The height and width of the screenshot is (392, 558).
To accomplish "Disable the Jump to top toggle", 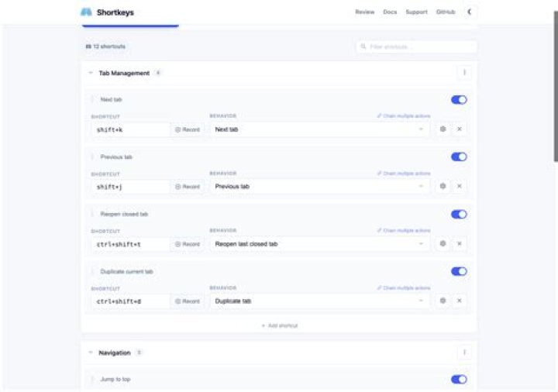I will [x=459, y=379].
